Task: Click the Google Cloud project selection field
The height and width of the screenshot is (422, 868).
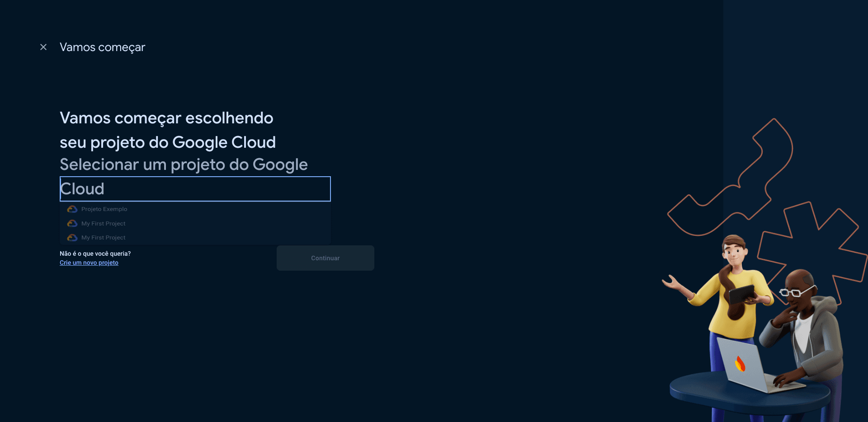Action: [x=195, y=189]
